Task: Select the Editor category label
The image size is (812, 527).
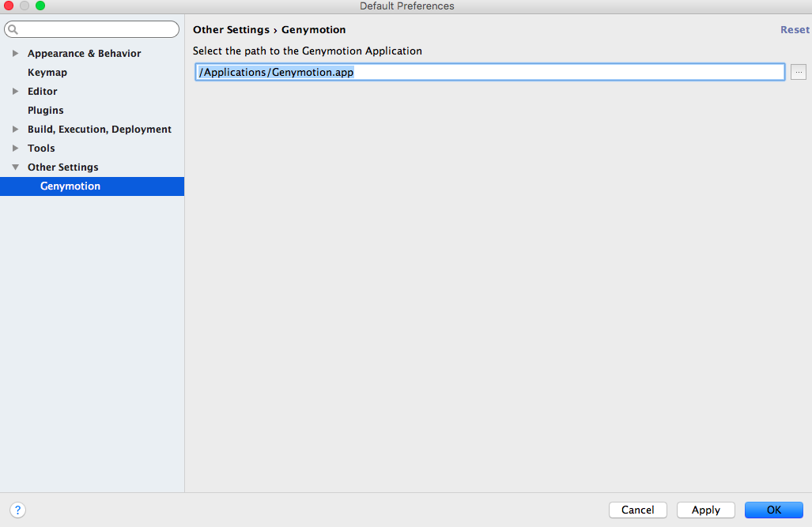Action: (x=43, y=91)
